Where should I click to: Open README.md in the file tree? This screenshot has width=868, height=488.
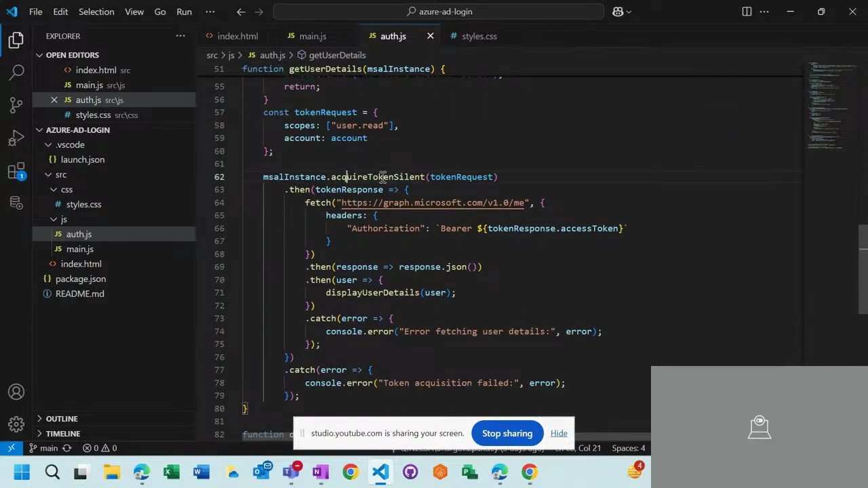tap(80, 293)
